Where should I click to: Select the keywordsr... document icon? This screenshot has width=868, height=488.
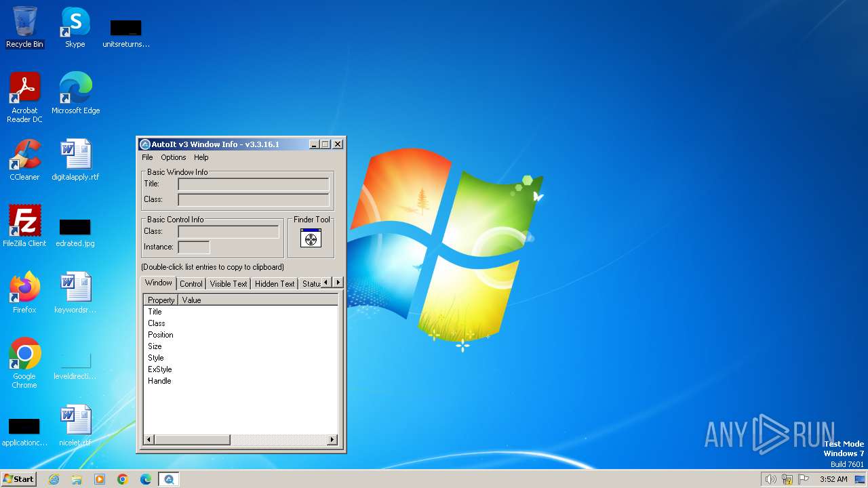click(75, 292)
